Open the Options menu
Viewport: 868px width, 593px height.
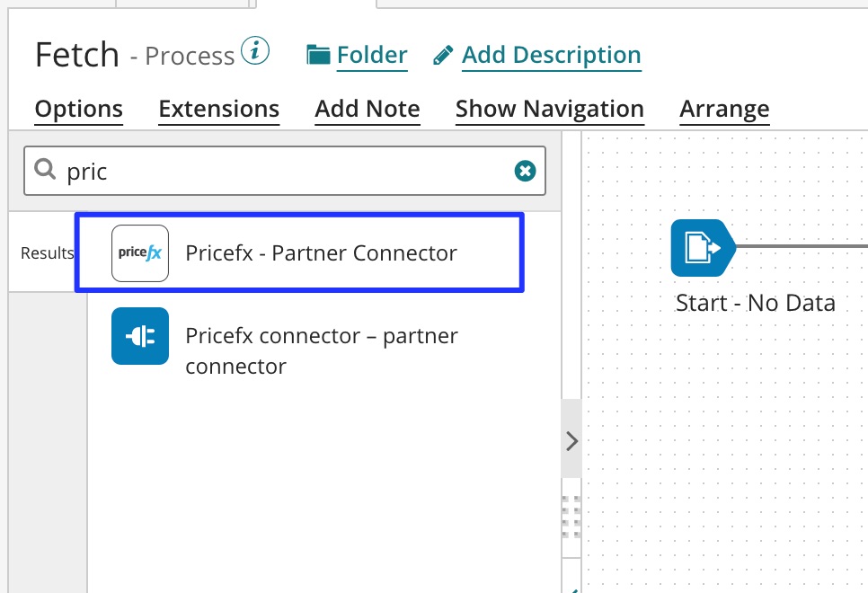(78, 108)
